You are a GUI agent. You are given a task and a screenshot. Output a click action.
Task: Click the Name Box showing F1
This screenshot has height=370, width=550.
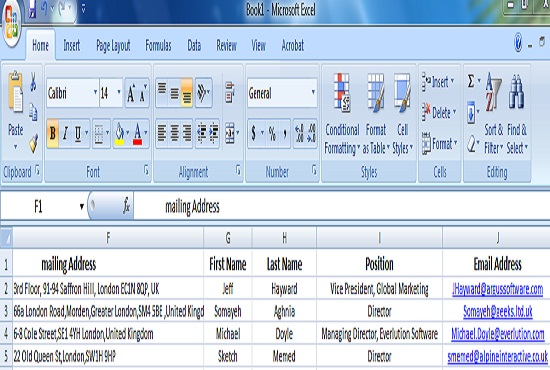(44, 206)
